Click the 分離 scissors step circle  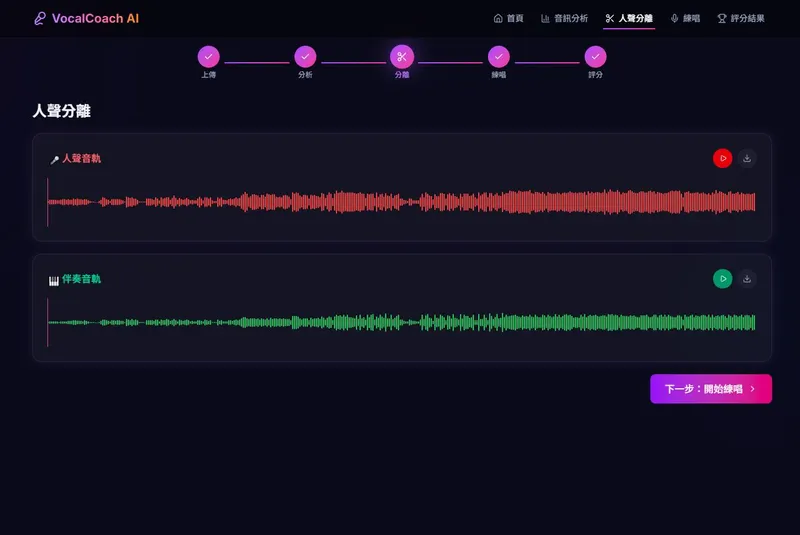[402, 57]
